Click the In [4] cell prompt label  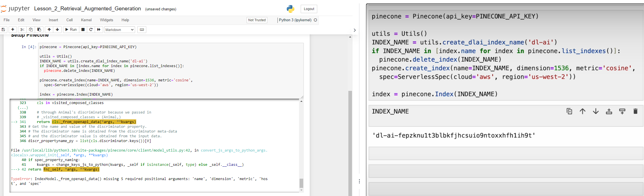(x=29, y=47)
